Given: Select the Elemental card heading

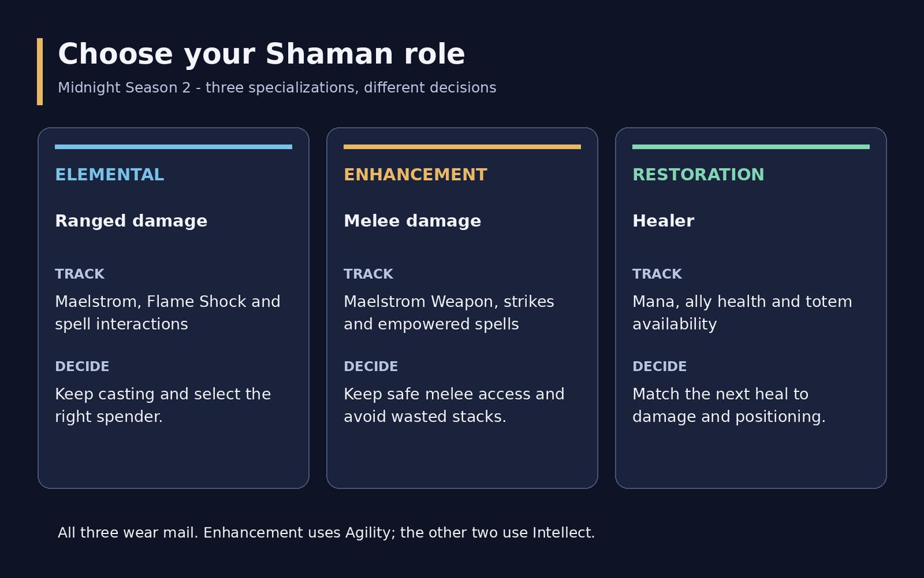Looking at the screenshot, I should point(109,175).
